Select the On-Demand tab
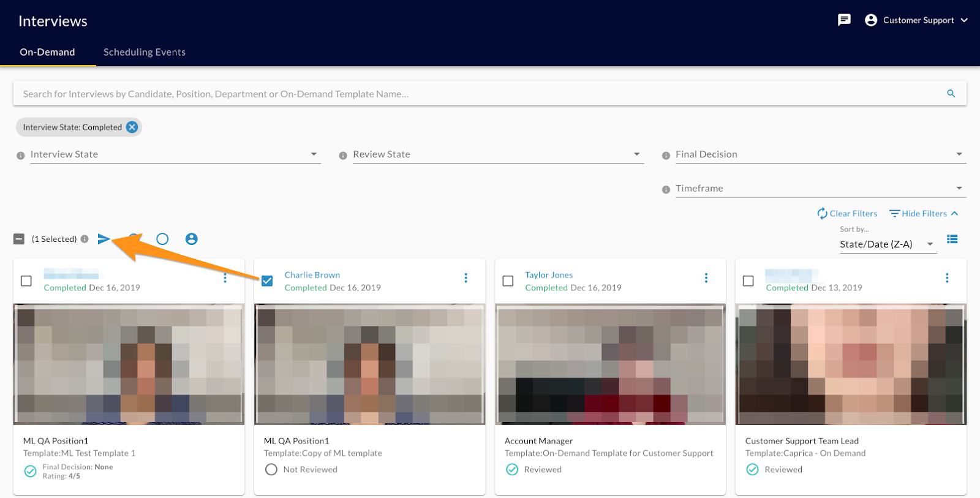The height and width of the screenshot is (498, 980). point(47,52)
